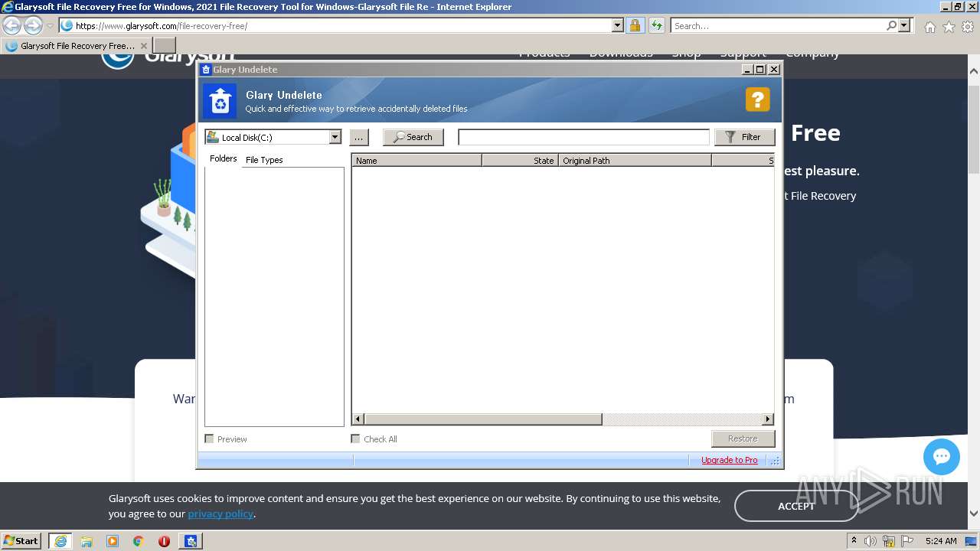Image resolution: width=980 pixels, height=551 pixels.
Task: Click the red Opera taskbar icon
Action: 164,541
